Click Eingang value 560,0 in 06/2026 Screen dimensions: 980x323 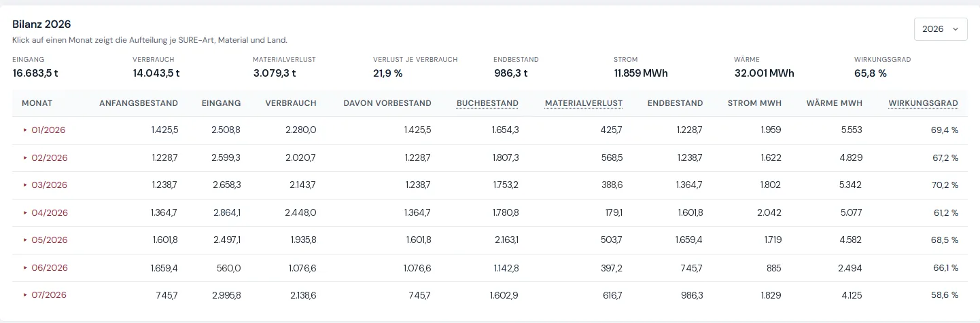pyautogui.click(x=229, y=267)
